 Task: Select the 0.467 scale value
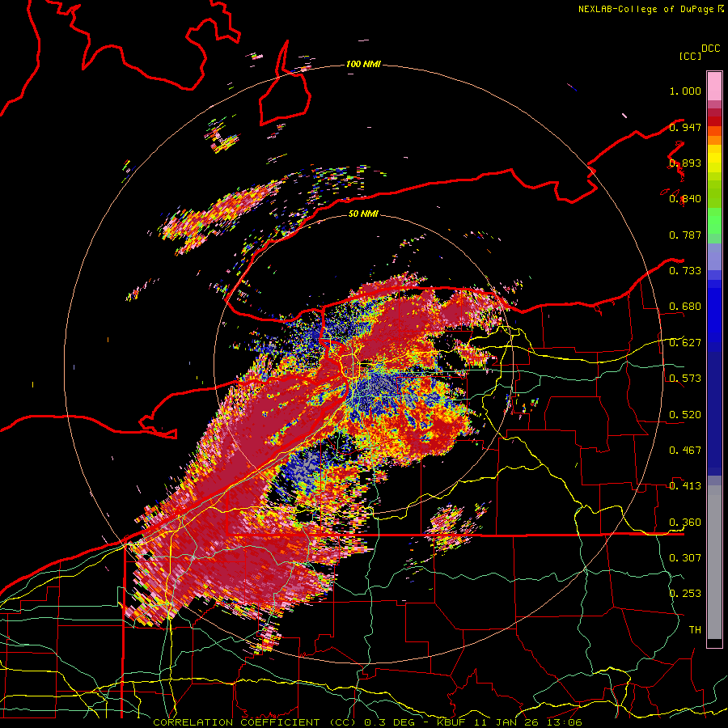pos(685,450)
